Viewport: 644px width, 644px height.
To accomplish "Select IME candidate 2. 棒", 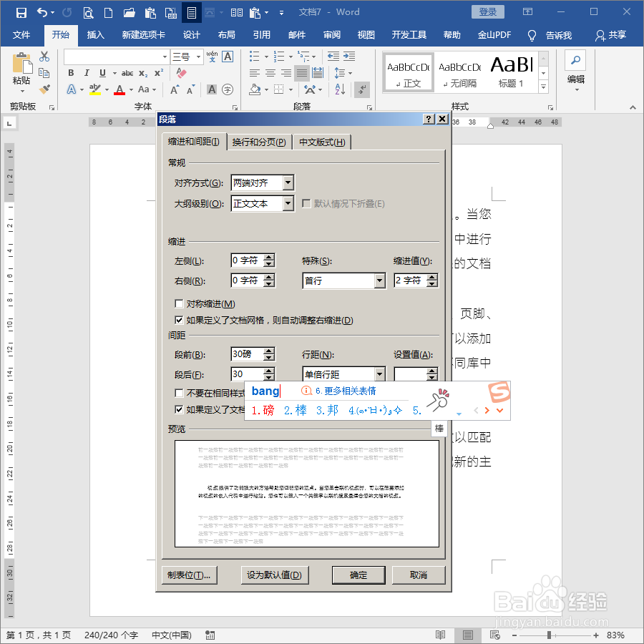I will pos(296,410).
